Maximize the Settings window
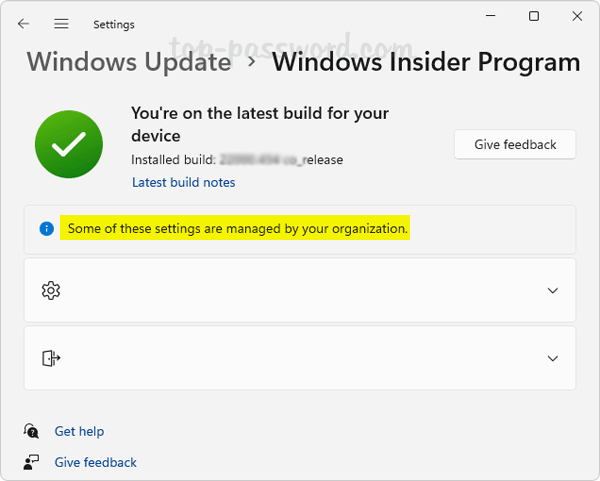The width and height of the screenshot is (600, 481). tap(534, 16)
